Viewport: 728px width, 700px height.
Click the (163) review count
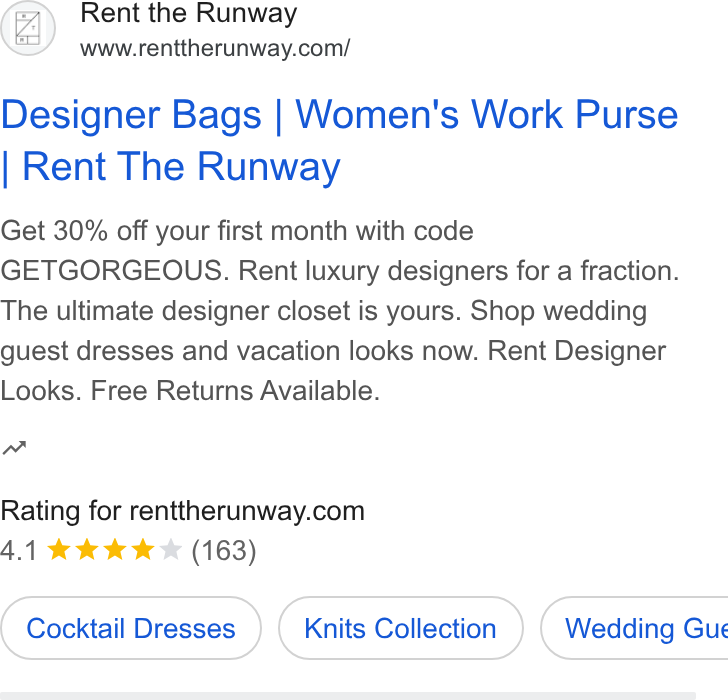tap(224, 551)
